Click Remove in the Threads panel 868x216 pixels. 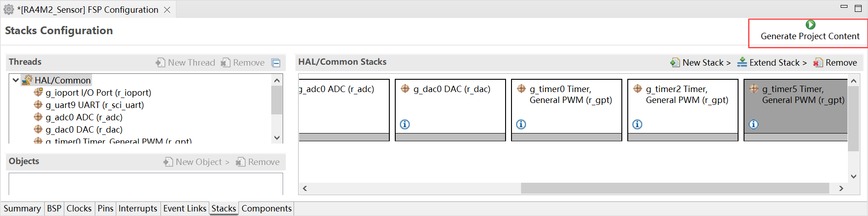tap(243, 62)
